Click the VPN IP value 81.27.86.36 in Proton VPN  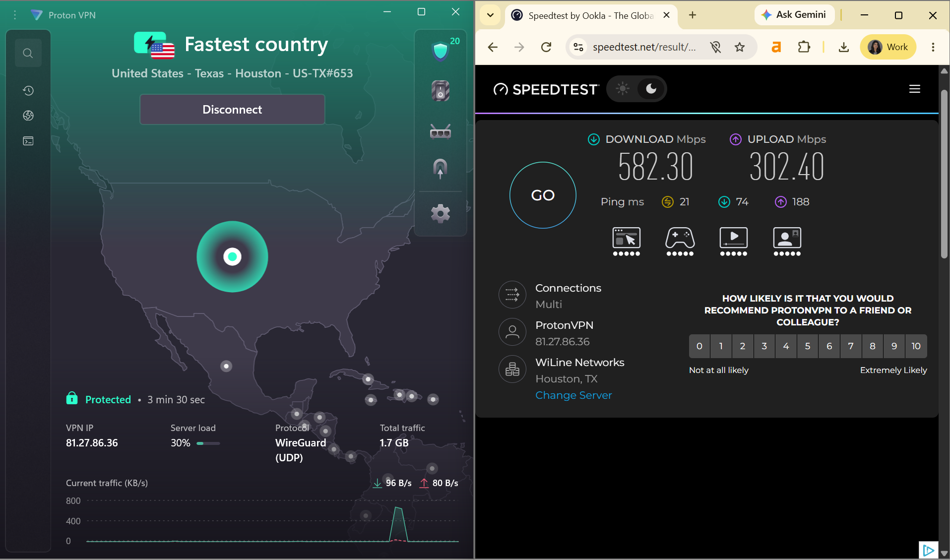(x=92, y=443)
